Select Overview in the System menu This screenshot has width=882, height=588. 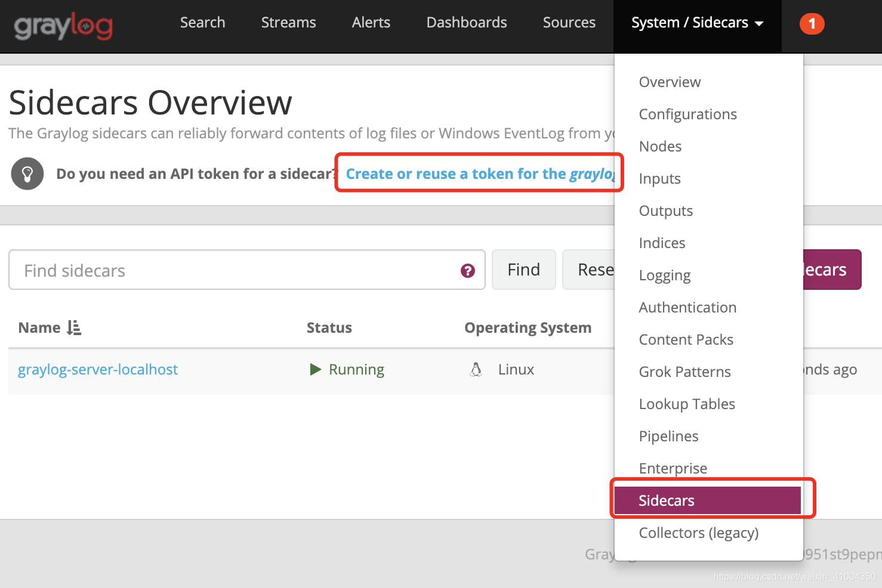point(670,82)
